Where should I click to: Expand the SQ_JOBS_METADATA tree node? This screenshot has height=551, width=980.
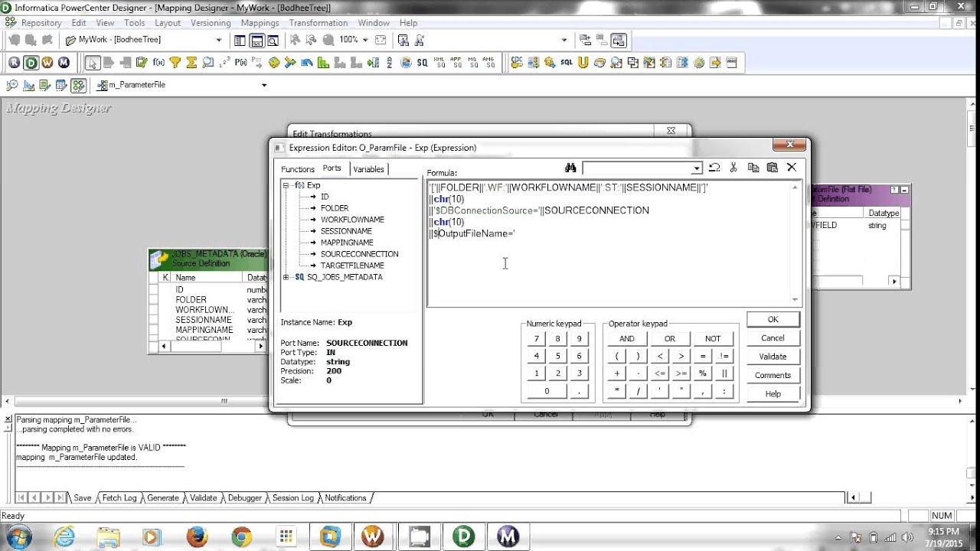point(286,277)
